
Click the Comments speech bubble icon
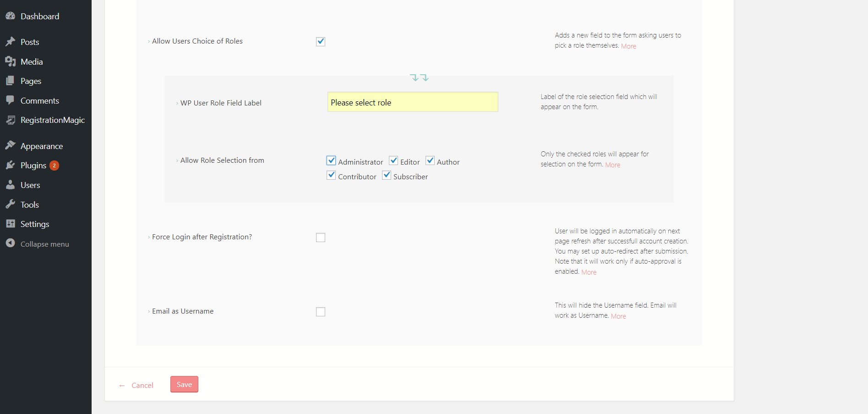click(10, 100)
